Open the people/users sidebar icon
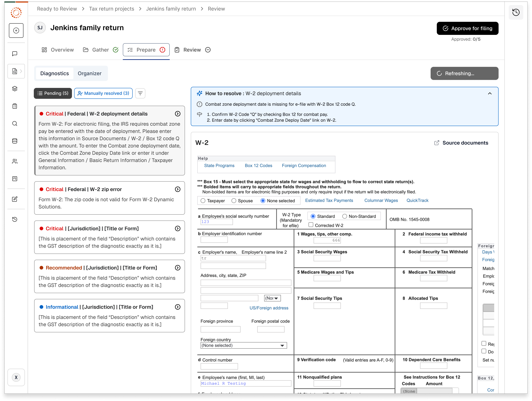Viewport: 532px width, 401px height. click(x=15, y=161)
